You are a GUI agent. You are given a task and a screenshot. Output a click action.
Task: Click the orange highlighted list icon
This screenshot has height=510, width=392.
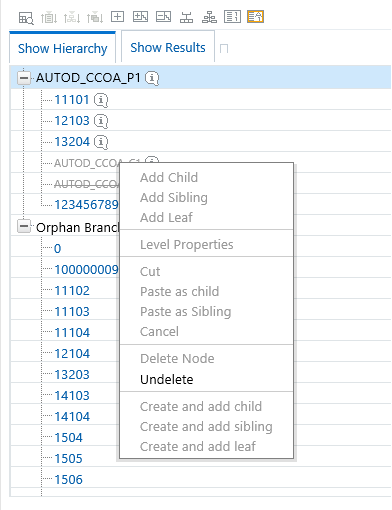pos(255,16)
